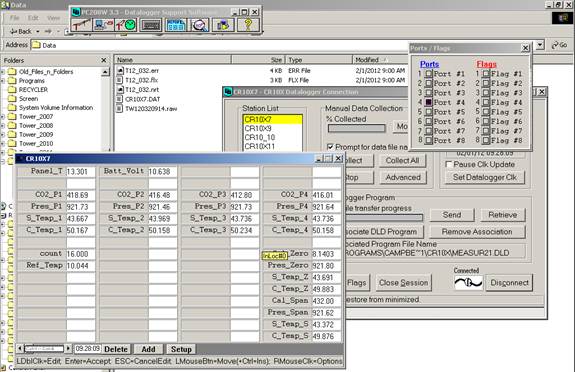
Task: Click the Delete button in CR10X7 window
Action: [x=116, y=349]
